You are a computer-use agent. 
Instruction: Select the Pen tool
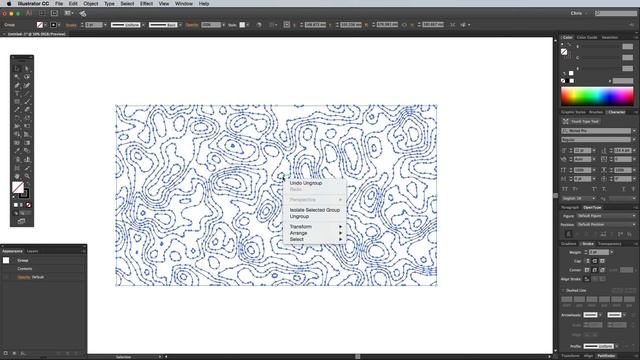(17, 85)
